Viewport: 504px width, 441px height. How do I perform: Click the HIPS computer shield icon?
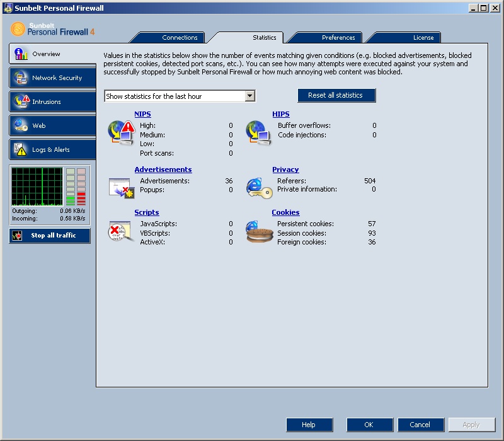point(258,132)
